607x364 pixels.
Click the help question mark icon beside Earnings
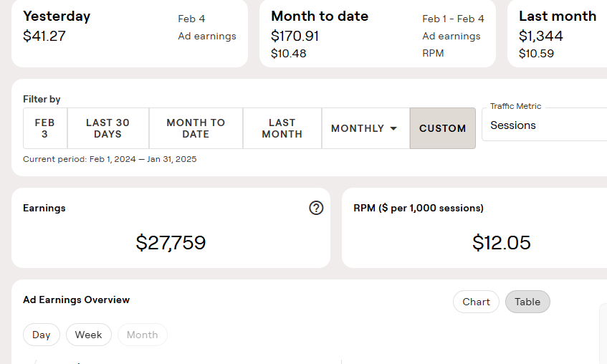click(x=316, y=208)
